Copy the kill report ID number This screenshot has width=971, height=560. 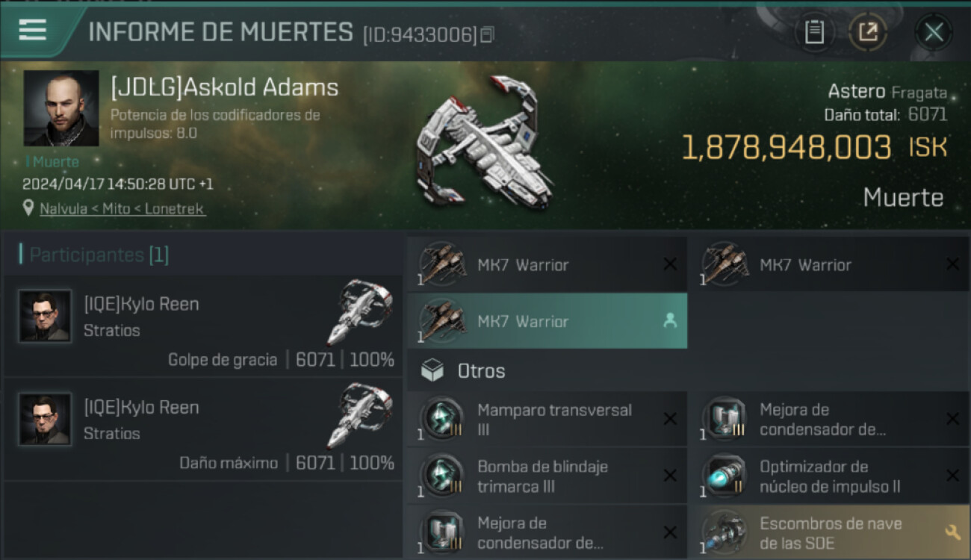pyautogui.click(x=486, y=34)
